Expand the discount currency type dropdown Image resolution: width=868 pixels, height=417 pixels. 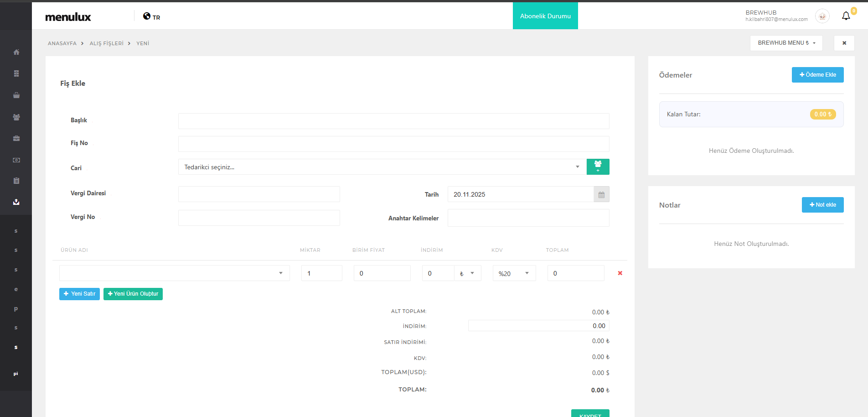click(x=467, y=273)
